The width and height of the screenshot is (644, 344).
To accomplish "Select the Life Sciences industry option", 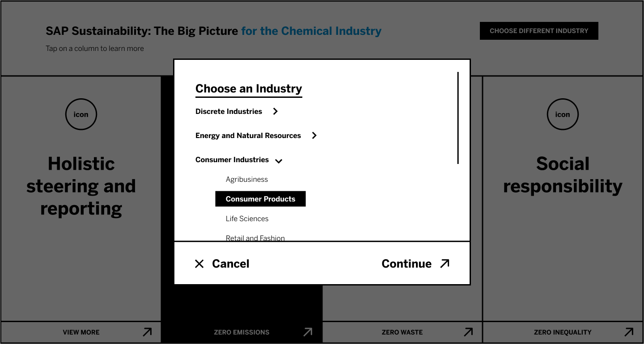I will point(247,218).
